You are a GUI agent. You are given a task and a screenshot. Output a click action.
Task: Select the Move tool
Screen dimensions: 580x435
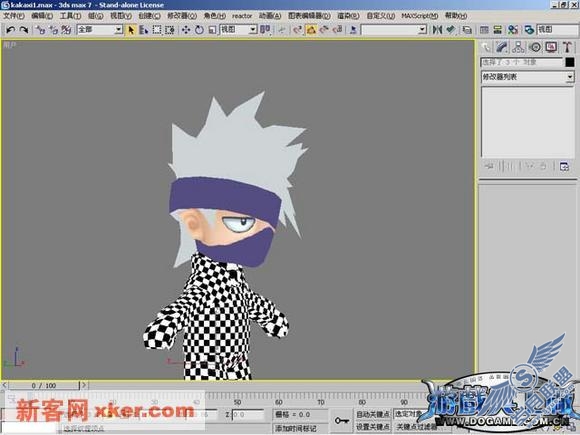point(186,30)
